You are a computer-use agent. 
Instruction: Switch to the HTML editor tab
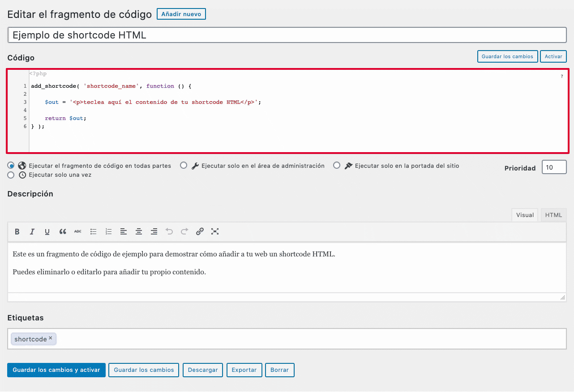[x=553, y=215]
